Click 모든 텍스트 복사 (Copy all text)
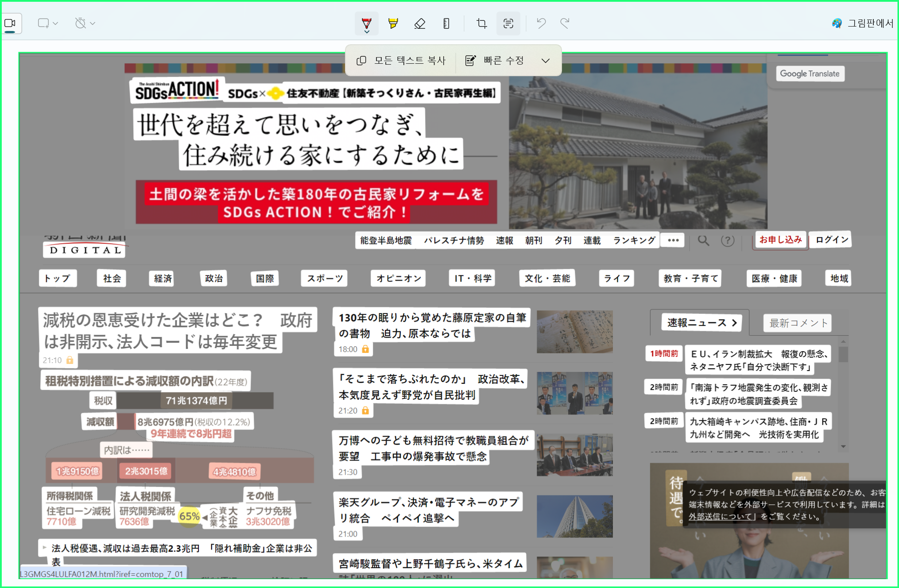899x588 pixels. tap(401, 60)
